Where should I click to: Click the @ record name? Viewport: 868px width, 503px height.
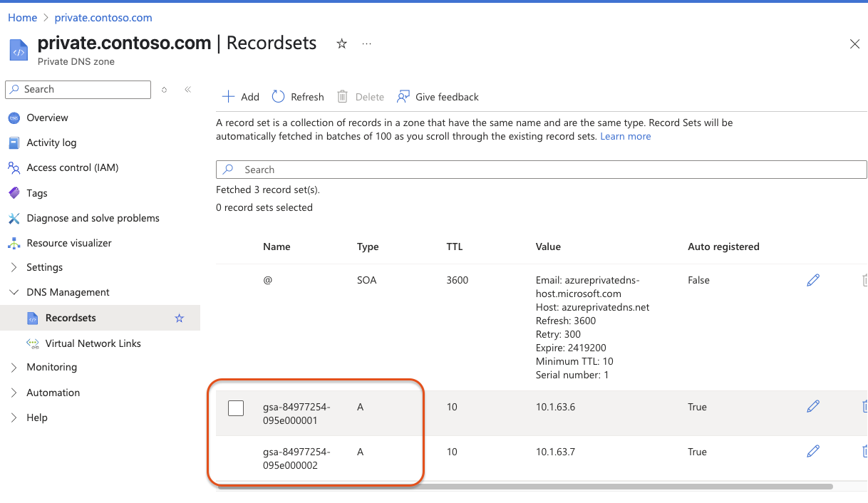point(268,280)
